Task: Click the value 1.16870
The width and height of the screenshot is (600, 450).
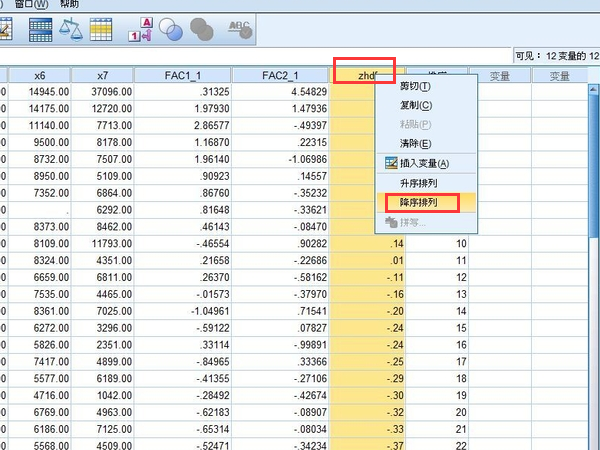Action: click(183, 142)
